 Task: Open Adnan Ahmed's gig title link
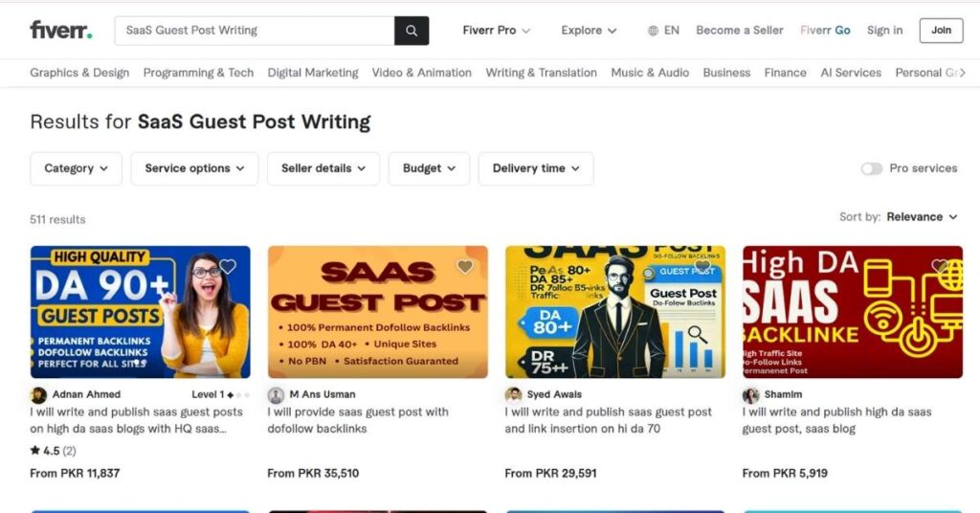(136, 420)
